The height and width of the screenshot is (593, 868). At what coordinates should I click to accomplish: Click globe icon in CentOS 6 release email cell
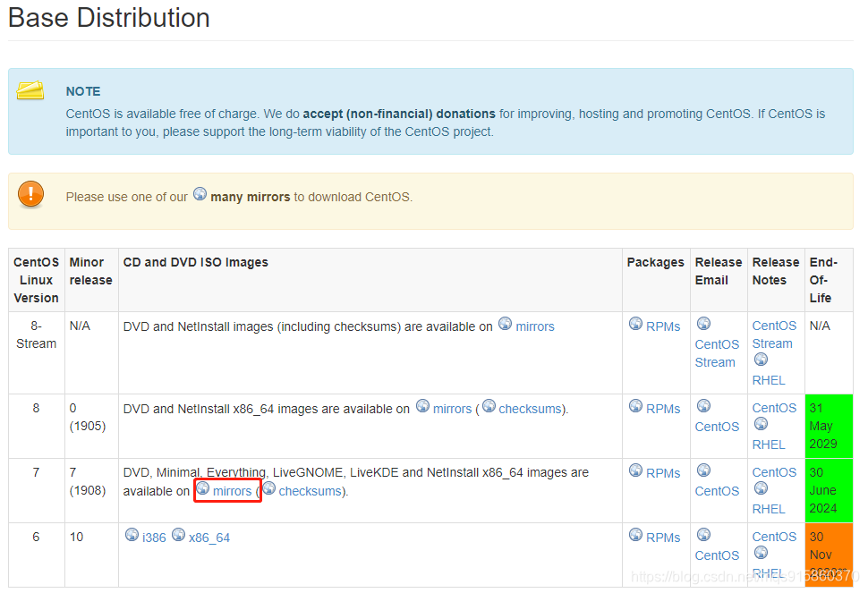click(703, 535)
